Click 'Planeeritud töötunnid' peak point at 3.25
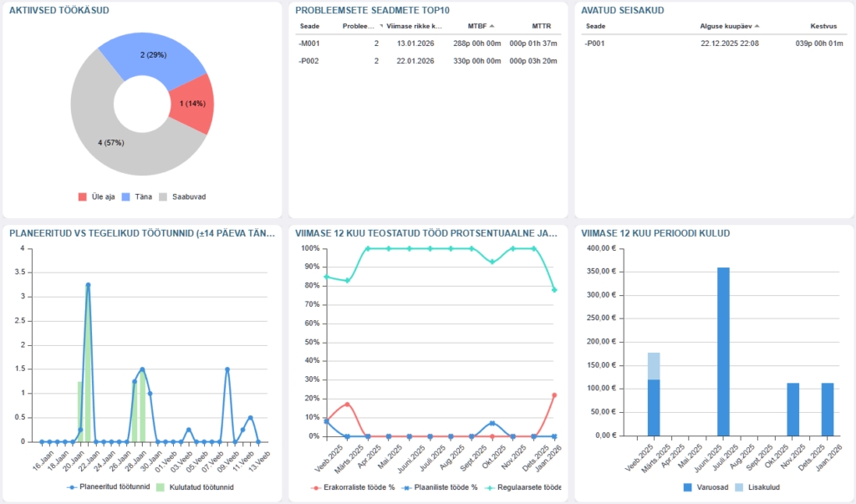This screenshot has width=856, height=504. tap(88, 285)
